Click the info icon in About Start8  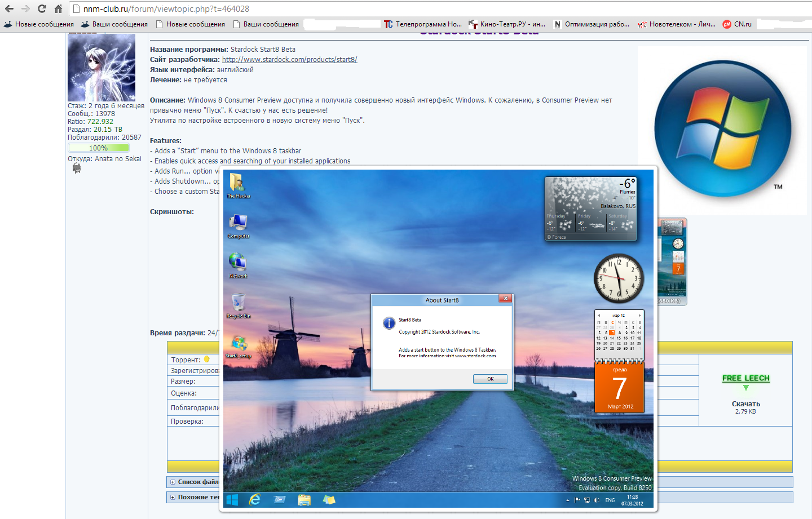389,323
